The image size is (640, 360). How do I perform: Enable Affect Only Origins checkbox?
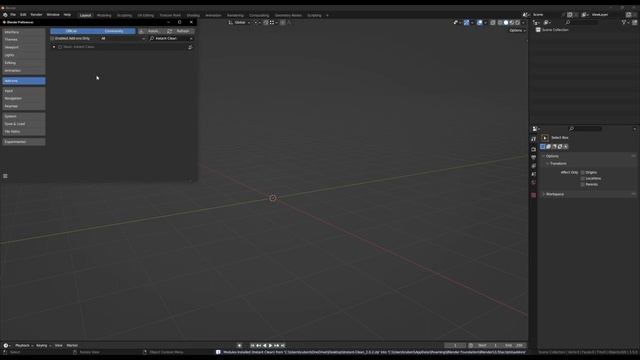(x=582, y=172)
